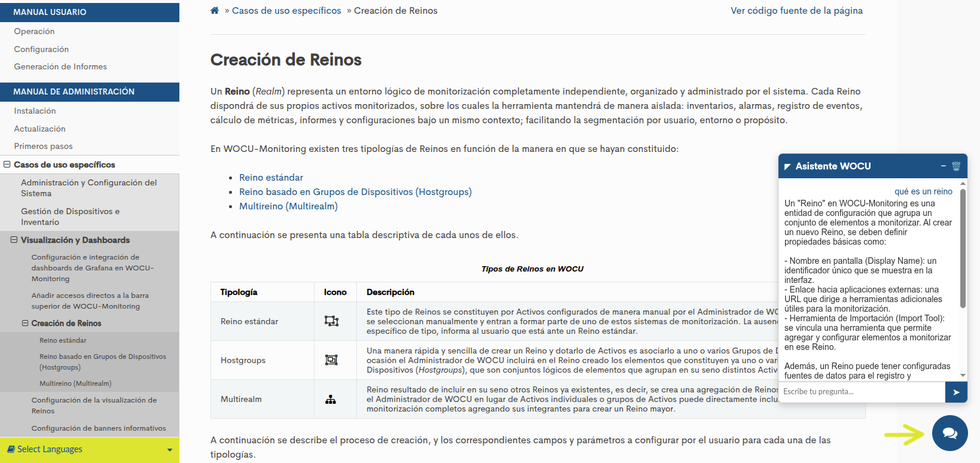Toggle the round chat bubble button
Image resolution: width=980 pixels, height=463 pixels.
click(x=950, y=433)
